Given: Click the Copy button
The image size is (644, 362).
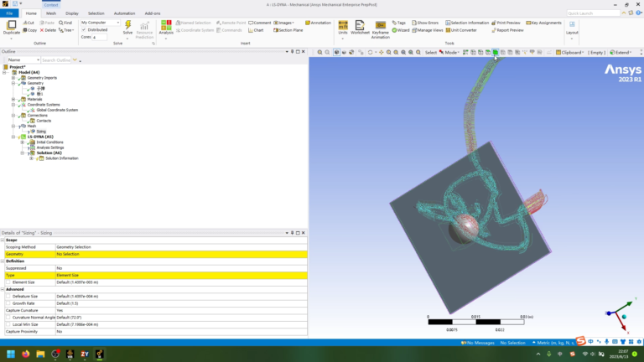Looking at the screenshot, I should coord(29,30).
